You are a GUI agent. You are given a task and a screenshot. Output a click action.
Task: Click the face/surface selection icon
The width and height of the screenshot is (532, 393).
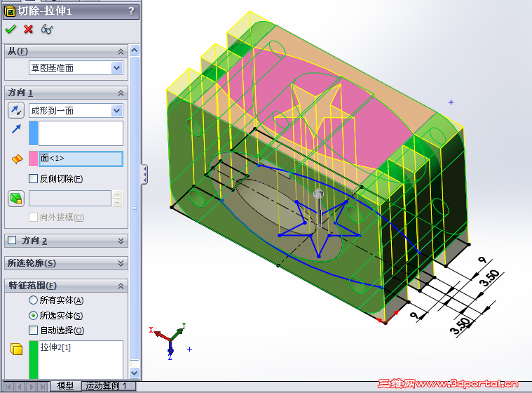click(18, 159)
